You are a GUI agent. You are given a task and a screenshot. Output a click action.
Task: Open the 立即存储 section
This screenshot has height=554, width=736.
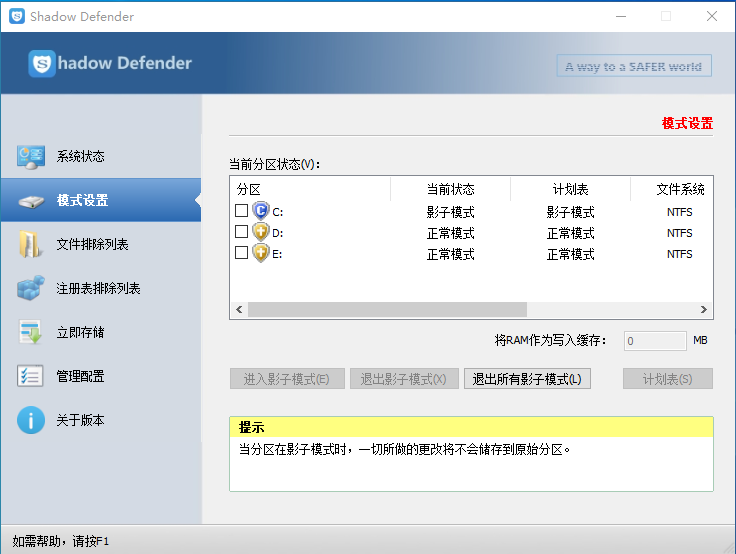pyautogui.click(x=101, y=332)
